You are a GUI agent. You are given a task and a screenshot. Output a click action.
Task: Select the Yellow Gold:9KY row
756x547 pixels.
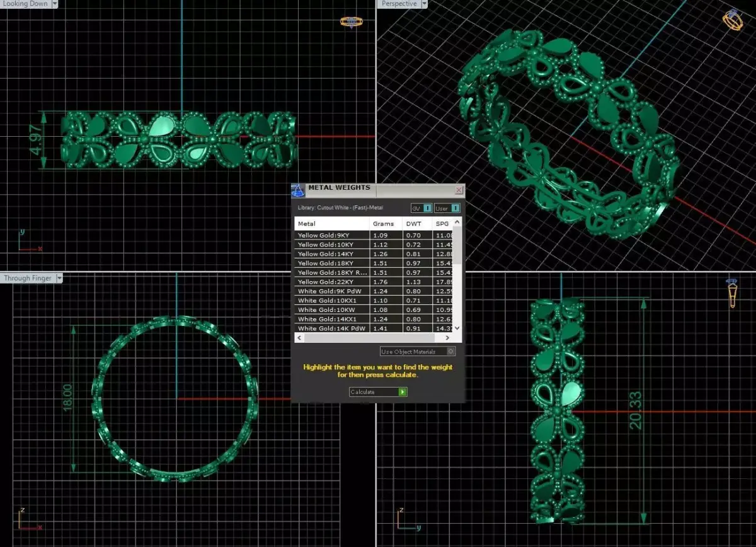[374, 235]
